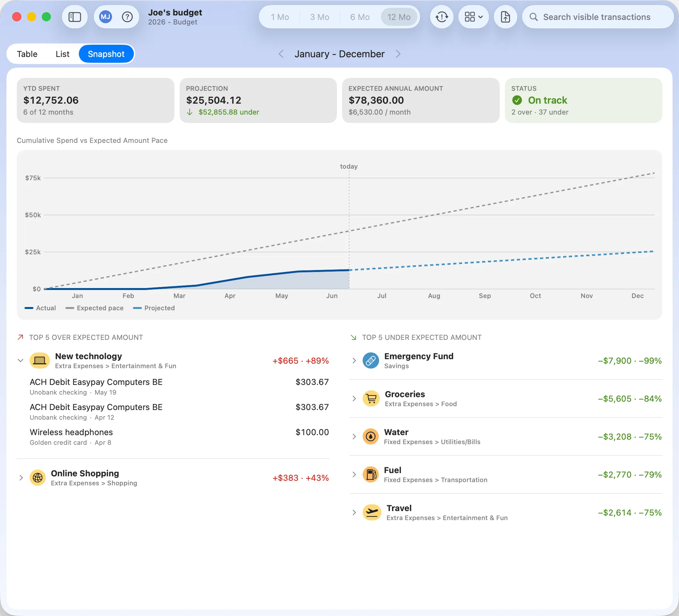The image size is (679, 616).
Task: Open the Wireless headphones transaction
Action: pyautogui.click(x=179, y=437)
